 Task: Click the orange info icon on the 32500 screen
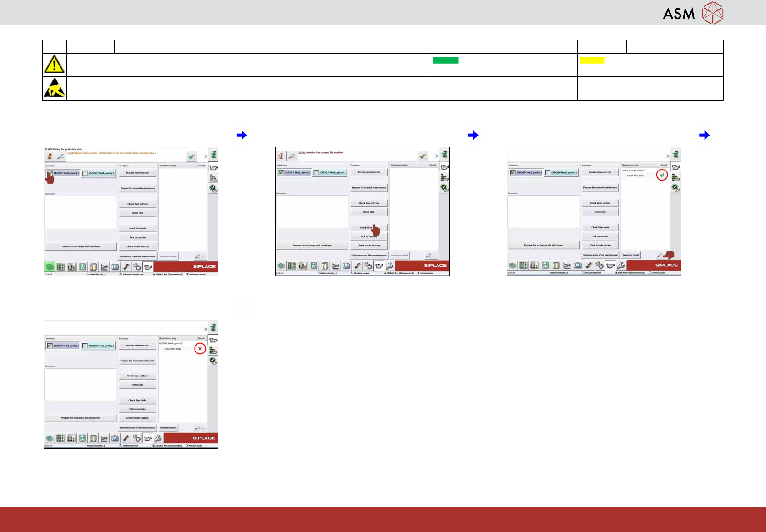pos(50,156)
